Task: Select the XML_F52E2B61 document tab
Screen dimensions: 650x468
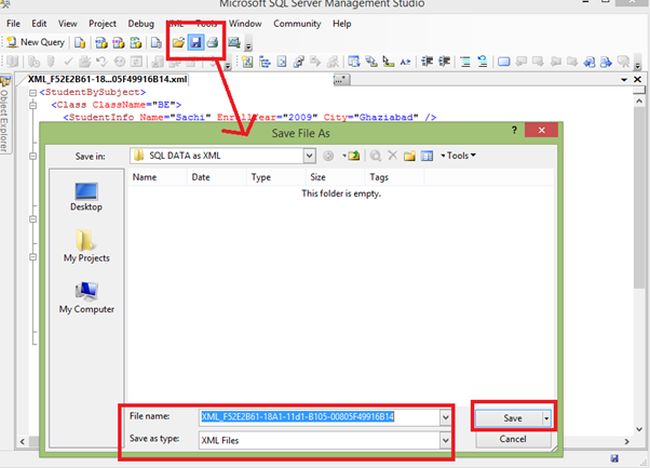Action: [107, 79]
